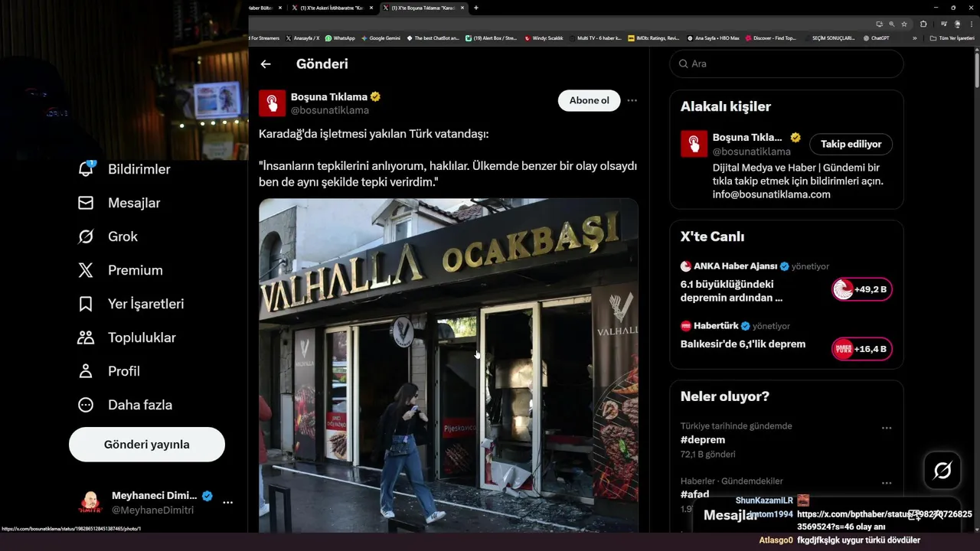The height and width of the screenshot is (551, 980).
Task: Click Boşuna Tıklama post avatar
Action: click(273, 103)
